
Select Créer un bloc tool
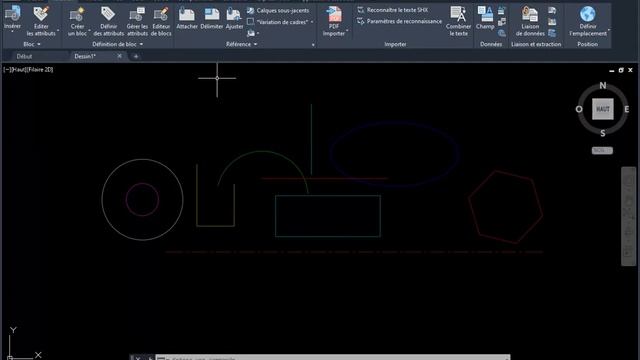coord(77,21)
